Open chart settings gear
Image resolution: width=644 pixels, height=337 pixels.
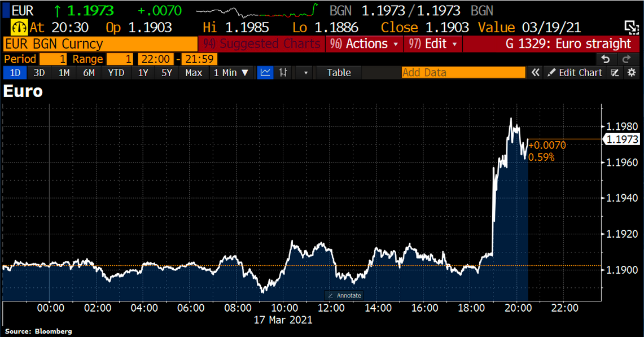click(x=632, y=73)
